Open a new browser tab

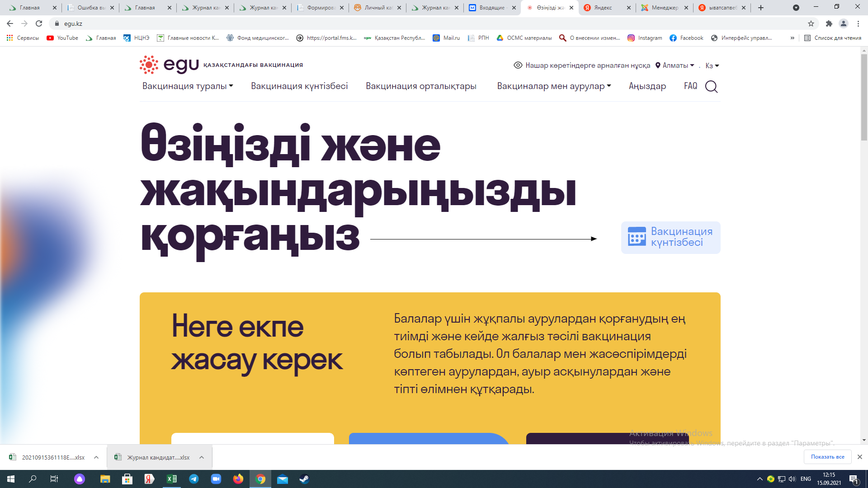click(761, 8)
